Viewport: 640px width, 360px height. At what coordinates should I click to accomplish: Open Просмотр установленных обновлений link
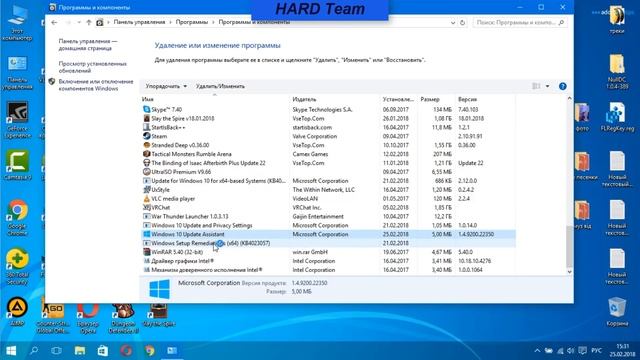pos(93,67)
